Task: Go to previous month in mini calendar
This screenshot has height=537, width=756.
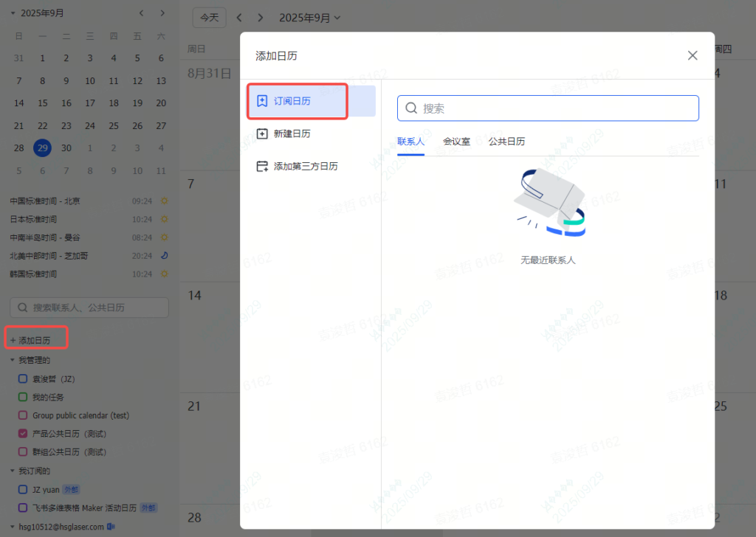Action: point(142,13)
